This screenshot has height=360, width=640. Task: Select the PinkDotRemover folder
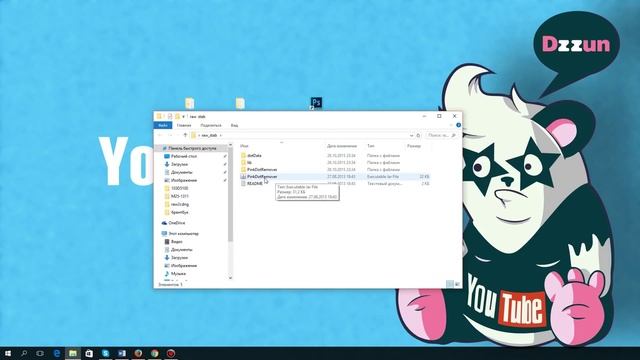click(262, 169)
